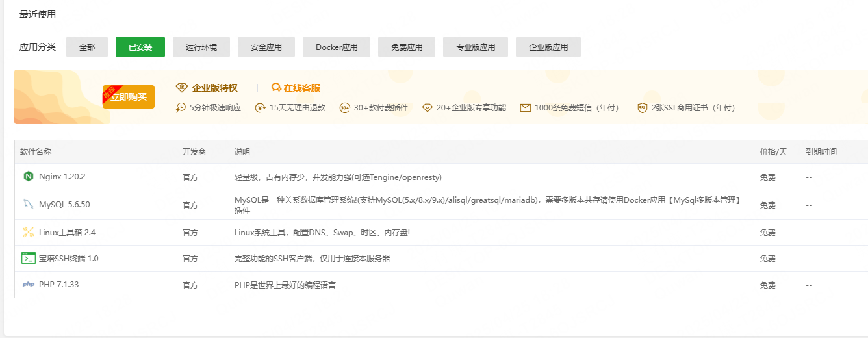Open Nginx 1.20.2 software entry
The width and height of the screenshot is (868, 338).
coord(62,177)
